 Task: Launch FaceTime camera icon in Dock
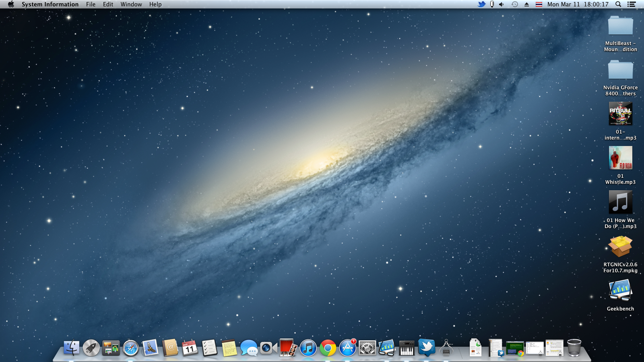(268, 348)
